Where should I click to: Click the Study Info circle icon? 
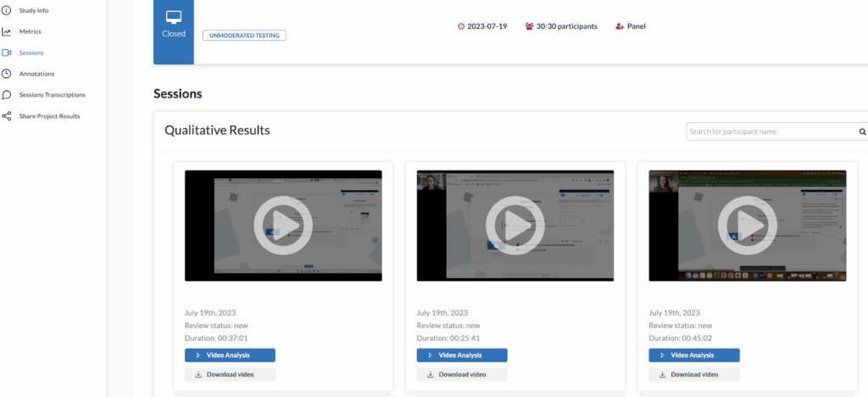click(x=7, y=11)
